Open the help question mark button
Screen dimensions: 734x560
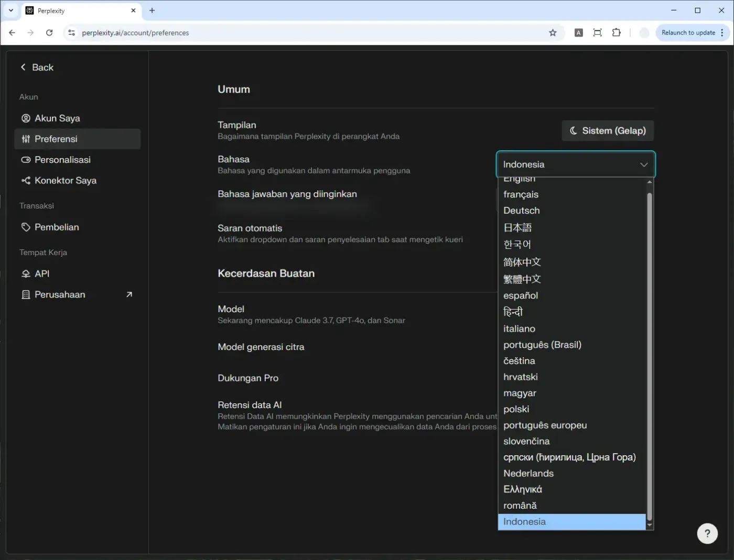707,533
